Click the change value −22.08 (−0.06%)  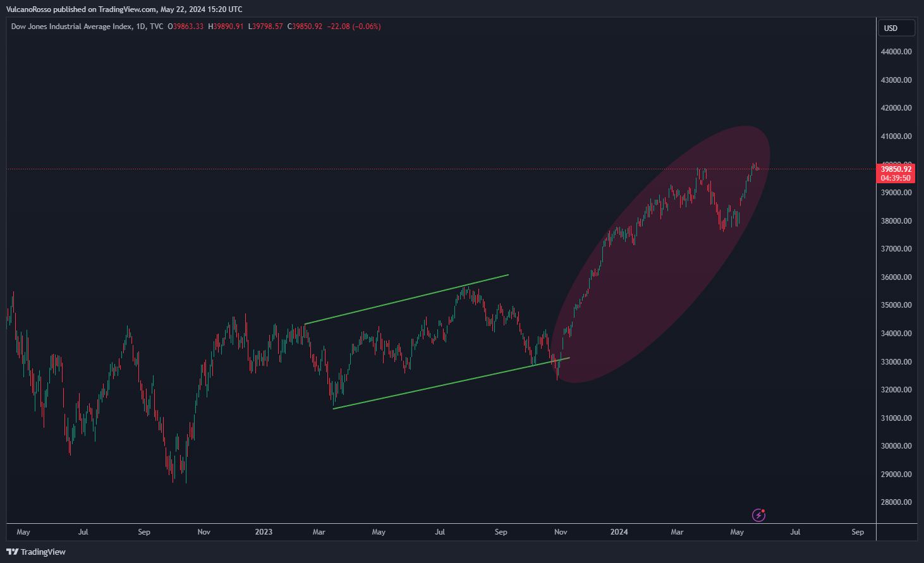354,27
